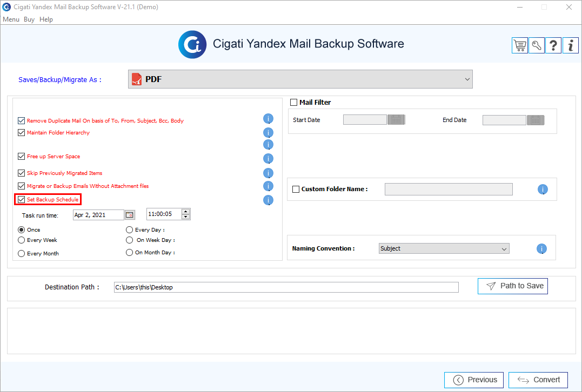Show info for Maintain Folder Hierarchy
The width and height of the screenshot is (582, 392).
pyautogui.click(x=268, y=132)
